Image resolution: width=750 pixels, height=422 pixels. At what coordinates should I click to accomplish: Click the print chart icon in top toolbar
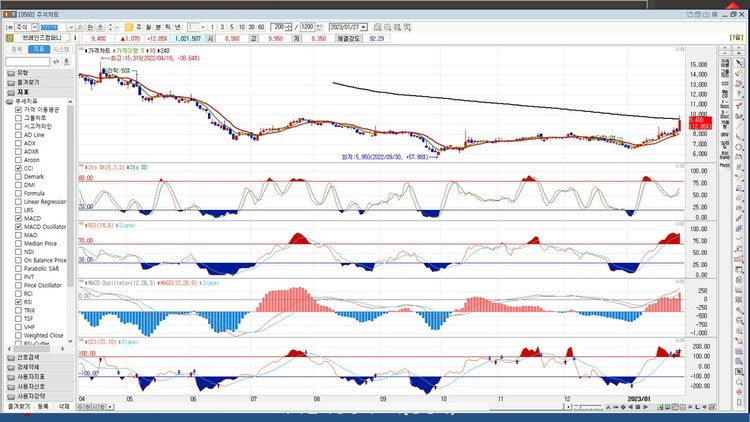pyautogui.click(x=377, y=27)
